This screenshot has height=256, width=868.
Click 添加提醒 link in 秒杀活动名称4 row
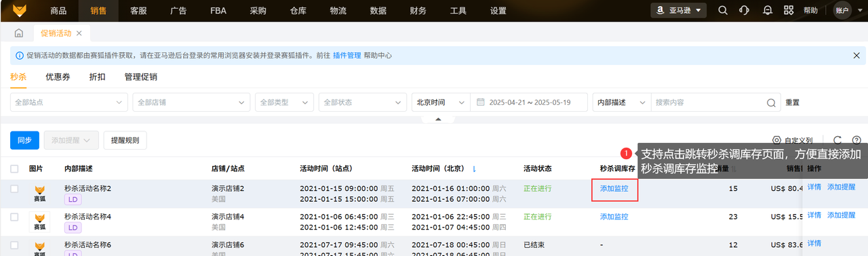coord(841,215)
